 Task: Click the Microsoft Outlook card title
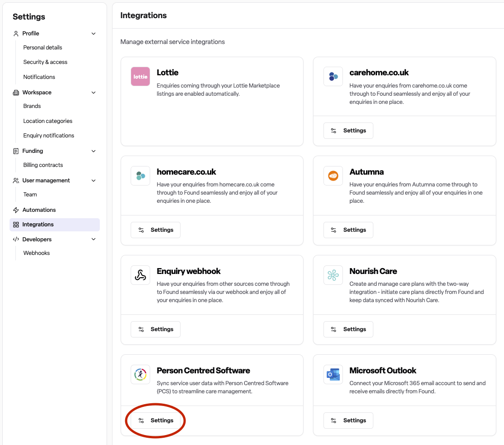click(383, 371)
